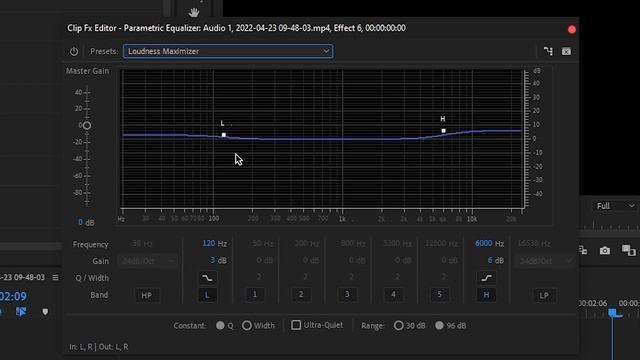
Task: Close the Clip Fx Editor with red button
Action: (x=571, y=29)
